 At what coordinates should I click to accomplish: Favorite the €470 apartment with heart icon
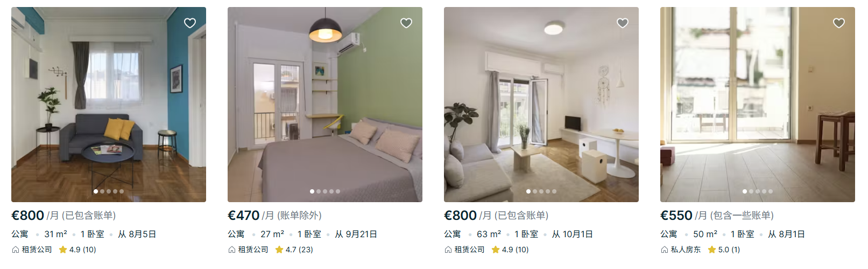click(406, 23)
